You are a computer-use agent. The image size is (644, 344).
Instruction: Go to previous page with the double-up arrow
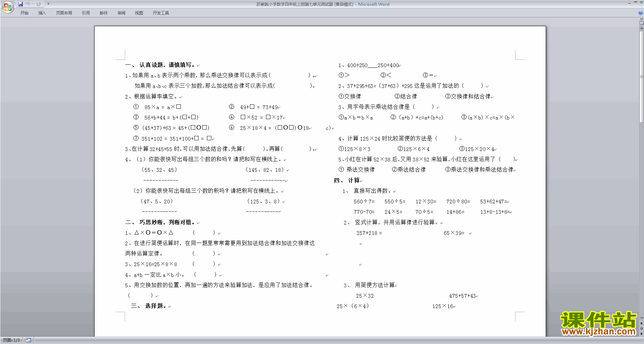click(641, 323)
